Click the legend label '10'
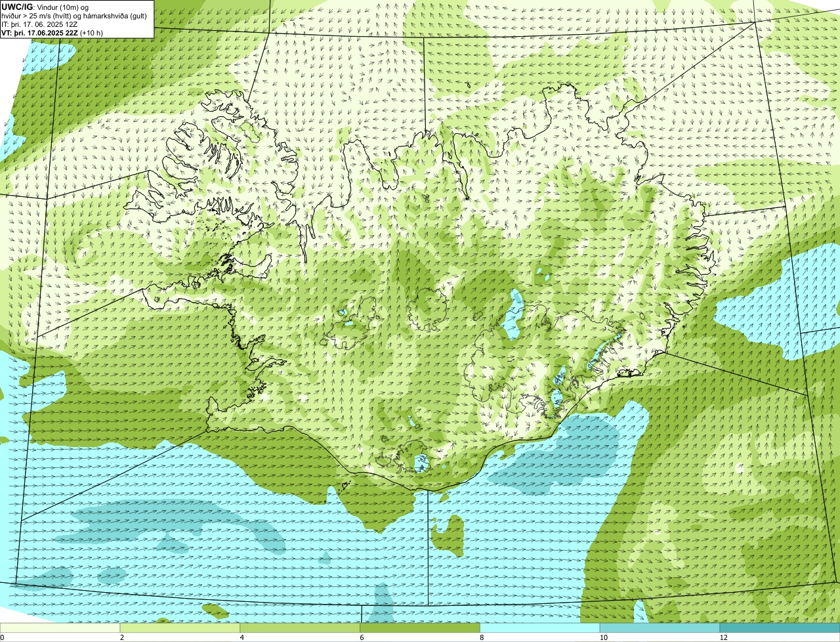This screenshot has width=840, height=642. 602,637
